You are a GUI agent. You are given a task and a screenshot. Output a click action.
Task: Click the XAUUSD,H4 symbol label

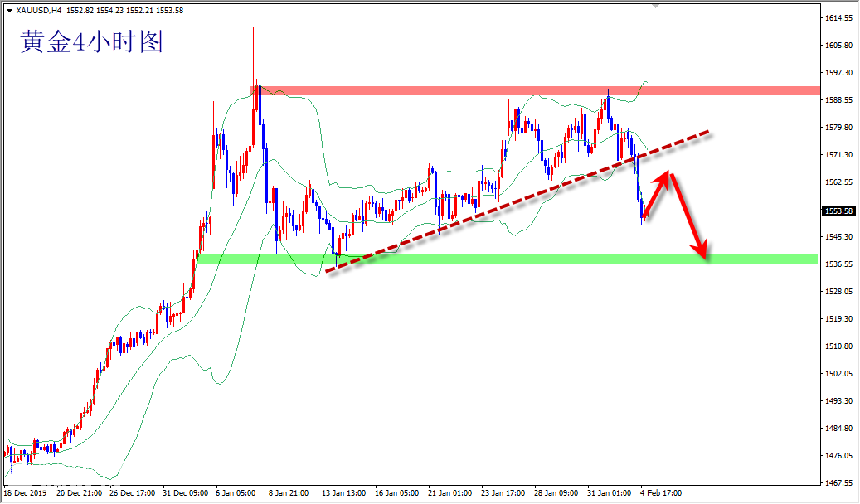[x=38, y=11]
